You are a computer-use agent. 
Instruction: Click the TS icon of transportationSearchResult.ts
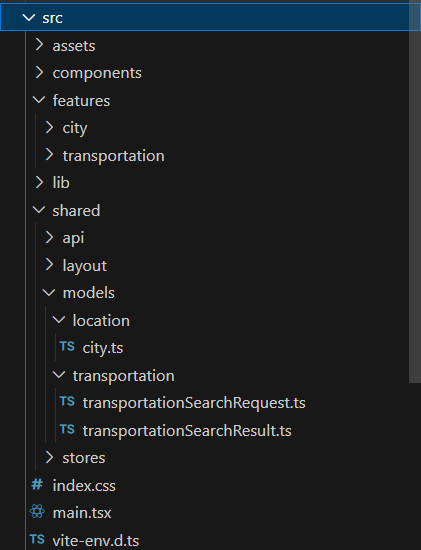[67, 429]
